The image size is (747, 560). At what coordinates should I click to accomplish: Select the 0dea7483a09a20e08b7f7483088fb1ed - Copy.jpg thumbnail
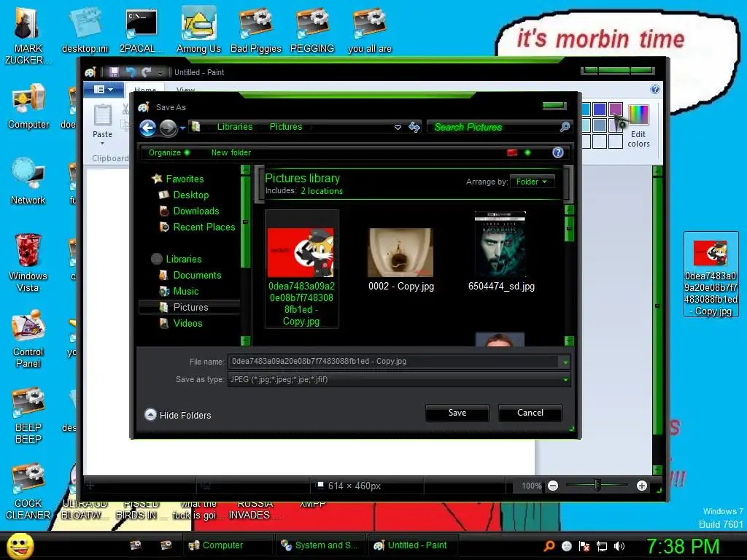(x=301, y=269)
